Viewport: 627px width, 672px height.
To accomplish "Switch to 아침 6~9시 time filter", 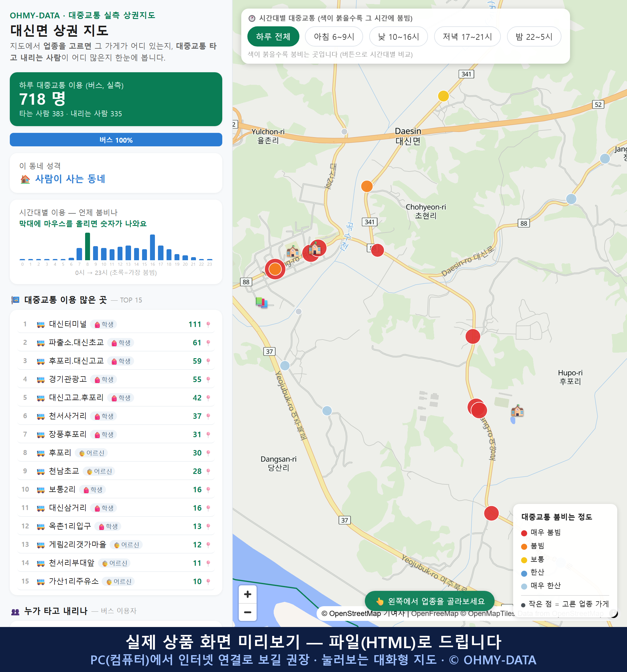I will [x=334, y=36].
